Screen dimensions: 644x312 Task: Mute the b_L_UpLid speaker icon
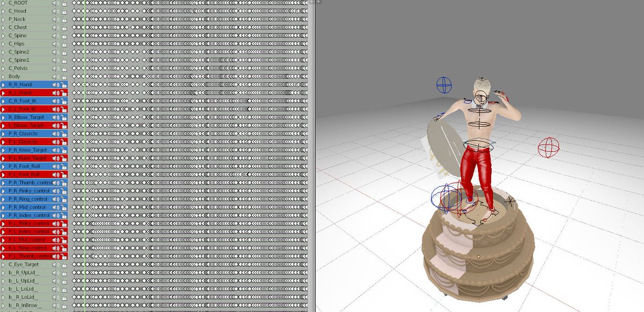tap(55, 280)
